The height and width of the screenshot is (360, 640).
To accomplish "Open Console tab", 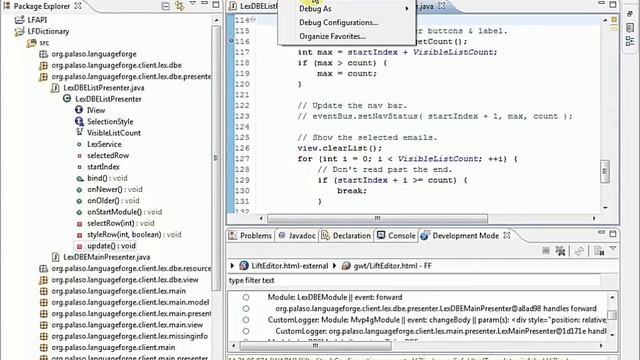I will 396,236.
